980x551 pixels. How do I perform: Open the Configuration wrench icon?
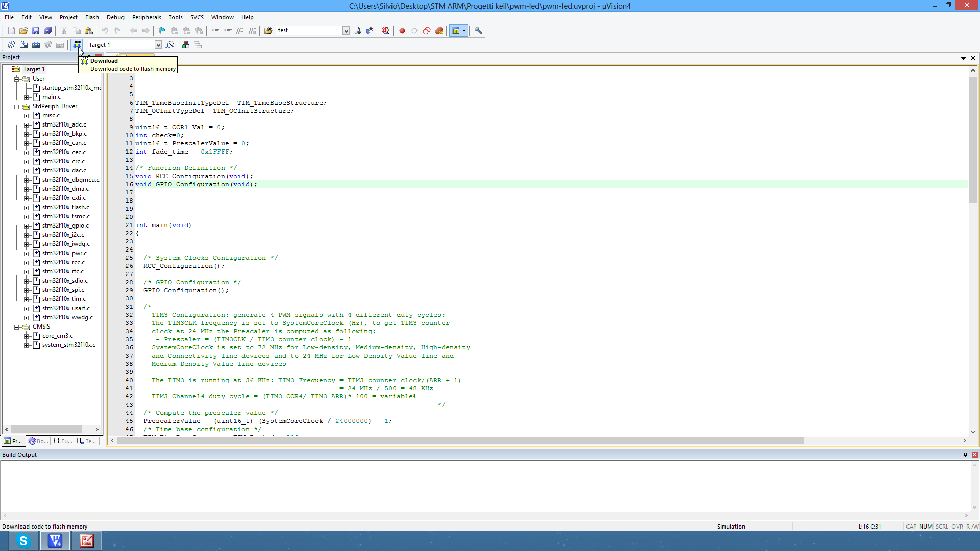coord(478,31)
